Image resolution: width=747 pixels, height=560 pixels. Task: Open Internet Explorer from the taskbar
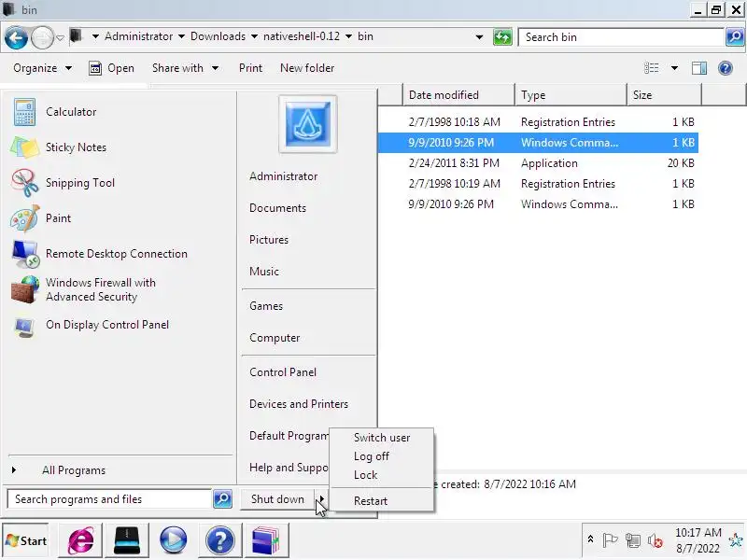[x=80, y=540]
